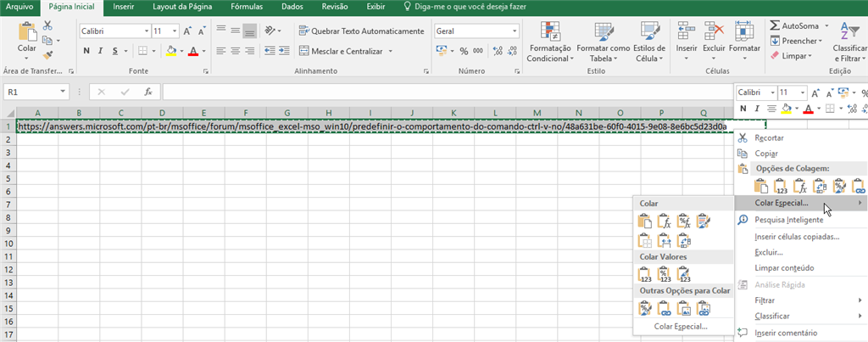Click red font color button in ribbon
The height and width of the screenshot is (342, 868).
tap(192, 51)
